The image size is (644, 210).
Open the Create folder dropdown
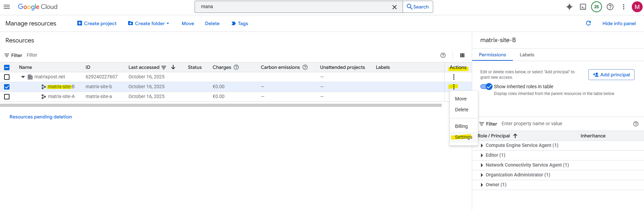[148, 23]
